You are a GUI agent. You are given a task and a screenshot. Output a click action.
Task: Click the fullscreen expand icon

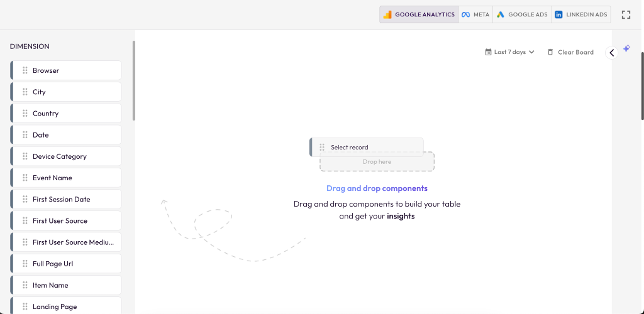click(x=626, y=14)
